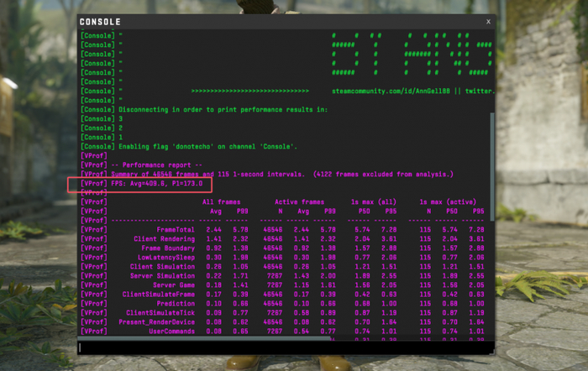Click the 'All frames' column header
Image resolution: width=588 pixels, height=371 pixels.
(x=221, y=202)
